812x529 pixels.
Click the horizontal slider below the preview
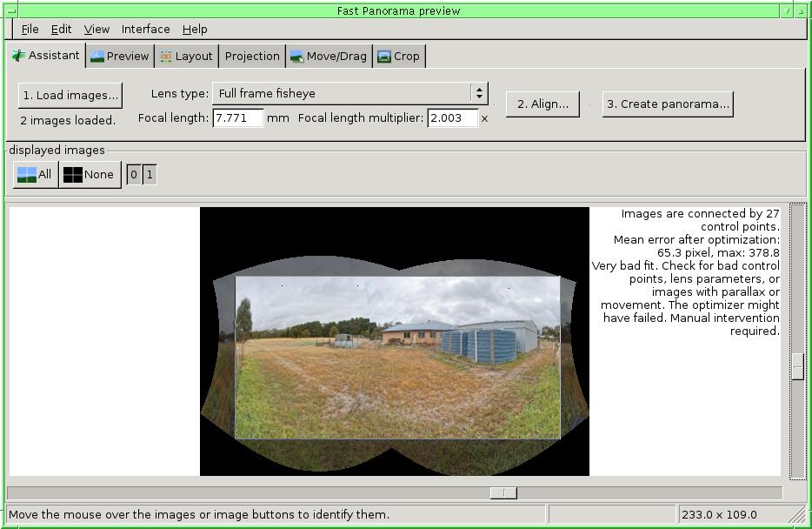503,493
